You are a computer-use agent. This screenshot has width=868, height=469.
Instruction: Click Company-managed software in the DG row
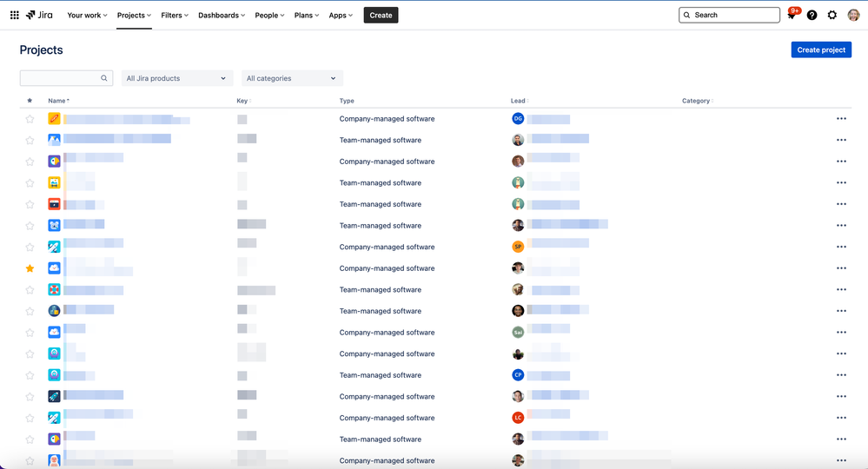tap(387, 119)
